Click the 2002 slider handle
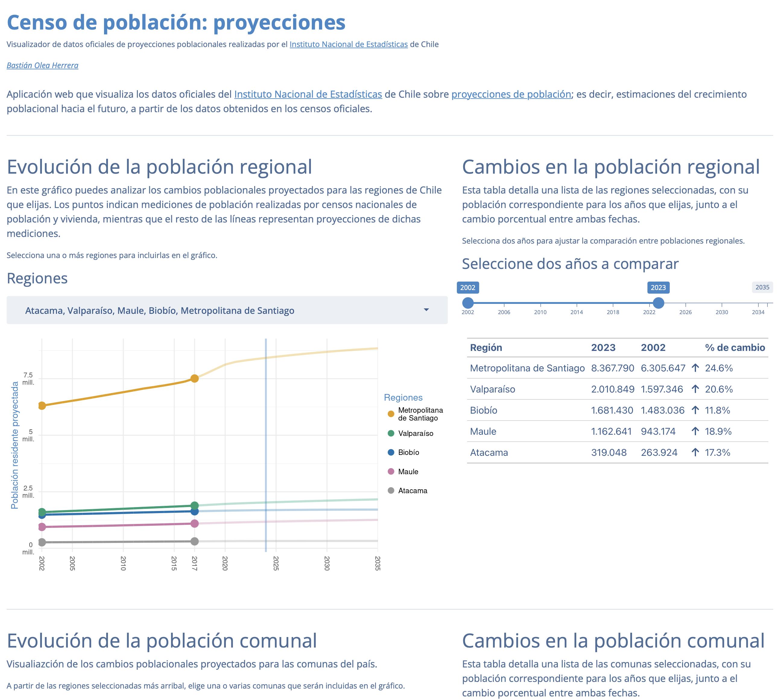 (467, 303)
